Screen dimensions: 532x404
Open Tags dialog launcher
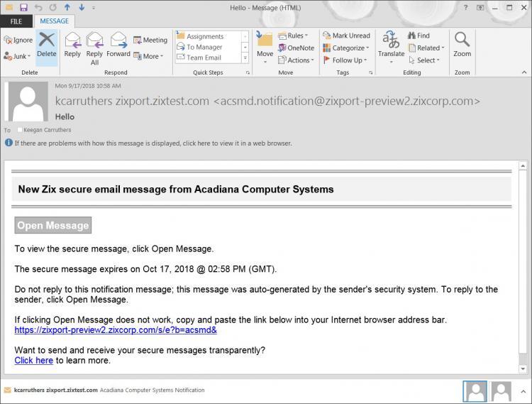(x=371, y=72)
